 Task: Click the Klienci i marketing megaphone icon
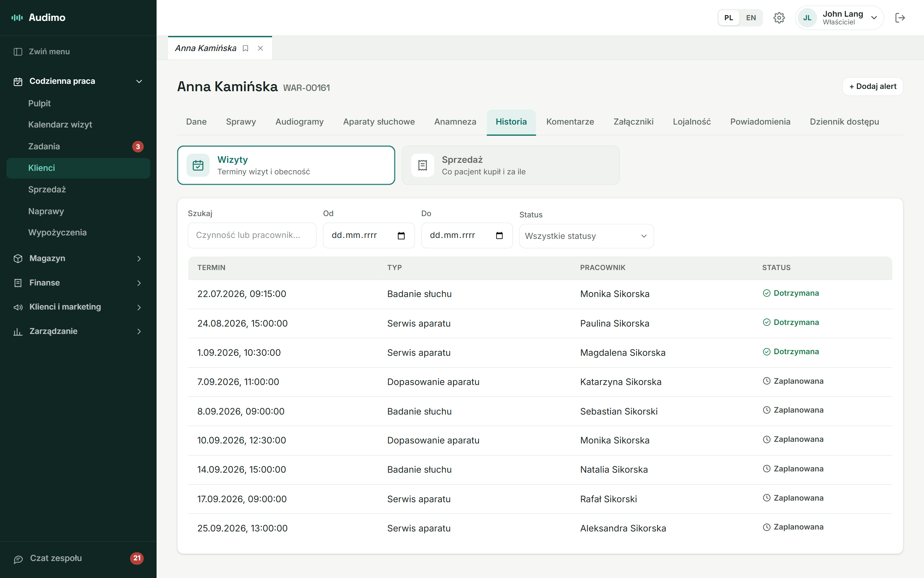(18, 307)
